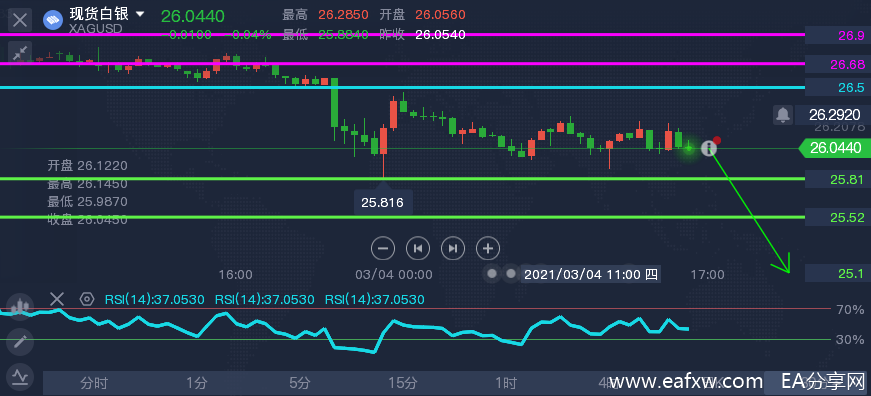
Task: Click the current price 26.0440 header
Action: (x=193, y=16)
